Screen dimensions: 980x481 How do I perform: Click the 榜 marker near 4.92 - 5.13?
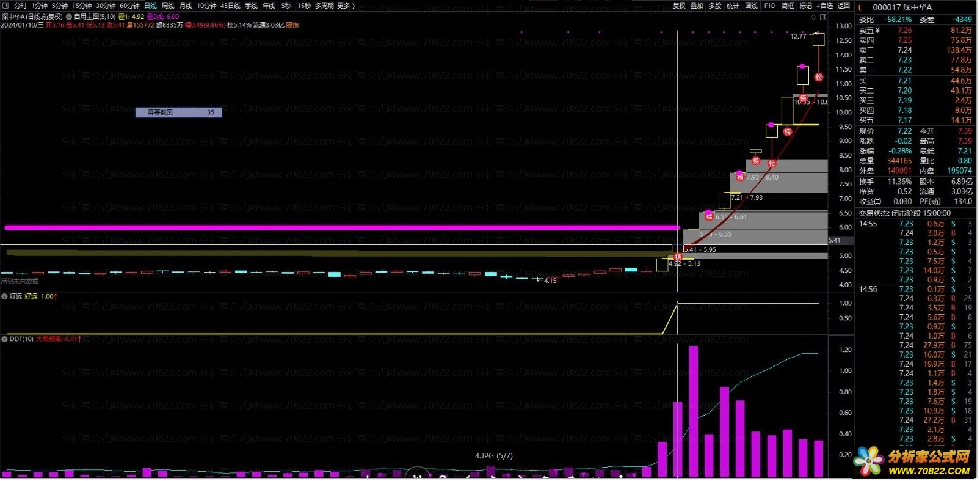678,257
